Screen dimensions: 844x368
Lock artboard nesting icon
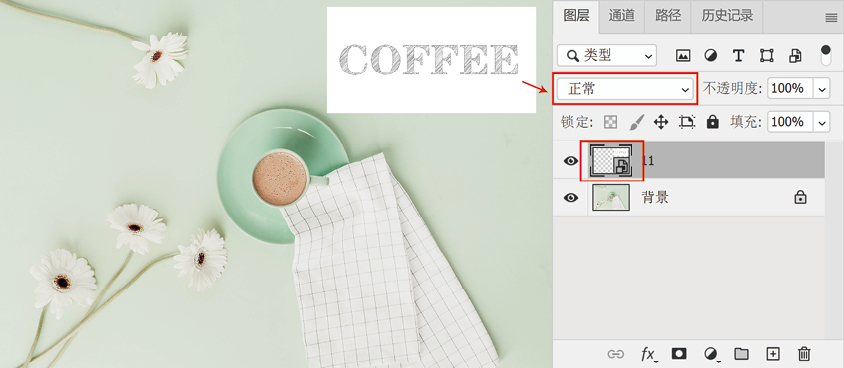pos(686,122)
